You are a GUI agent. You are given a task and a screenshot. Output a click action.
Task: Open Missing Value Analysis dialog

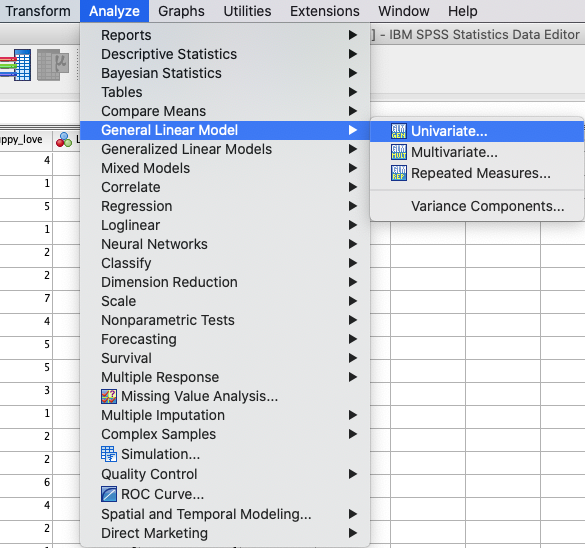pos(225,396)
